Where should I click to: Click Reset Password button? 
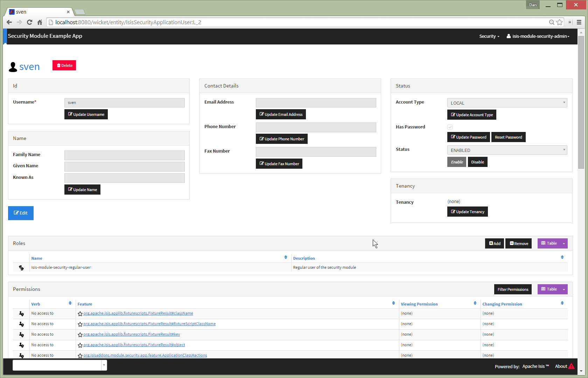[509, 137]
